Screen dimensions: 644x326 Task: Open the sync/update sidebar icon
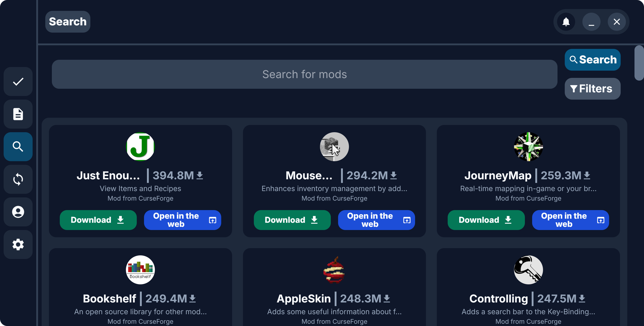click(x=18, y=179)
